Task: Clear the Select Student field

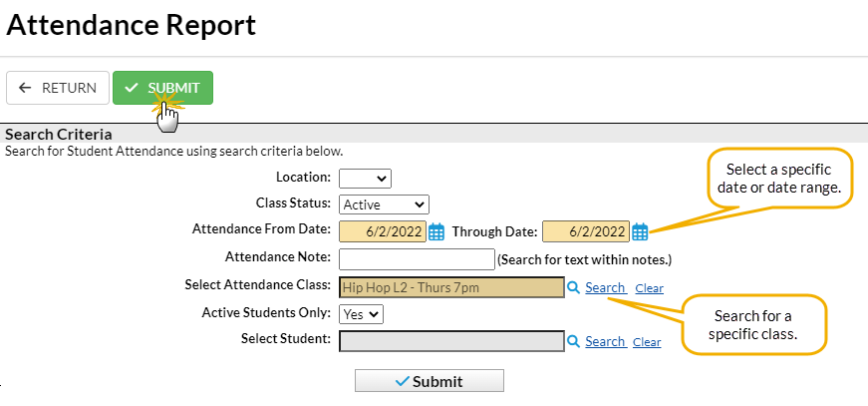Action: pos(647,342)
